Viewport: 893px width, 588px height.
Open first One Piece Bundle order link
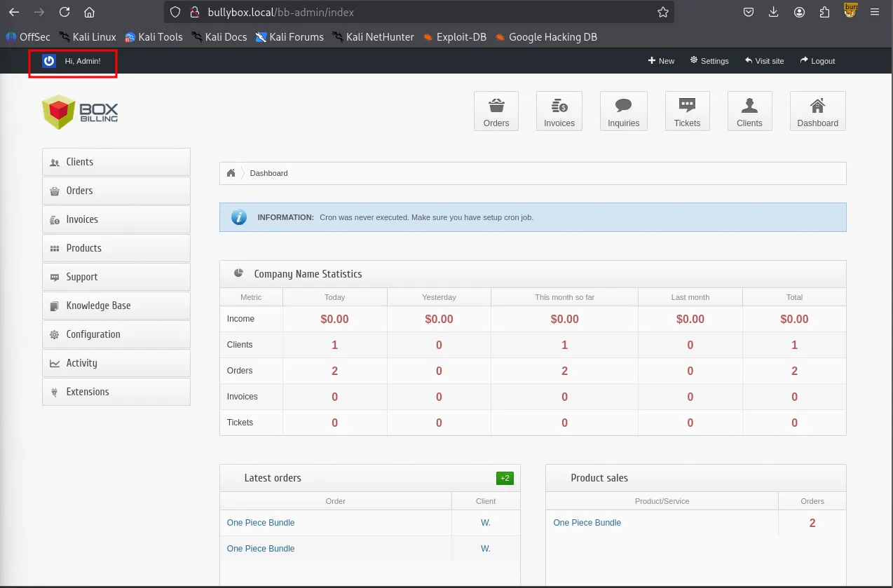tap(261, 523)
